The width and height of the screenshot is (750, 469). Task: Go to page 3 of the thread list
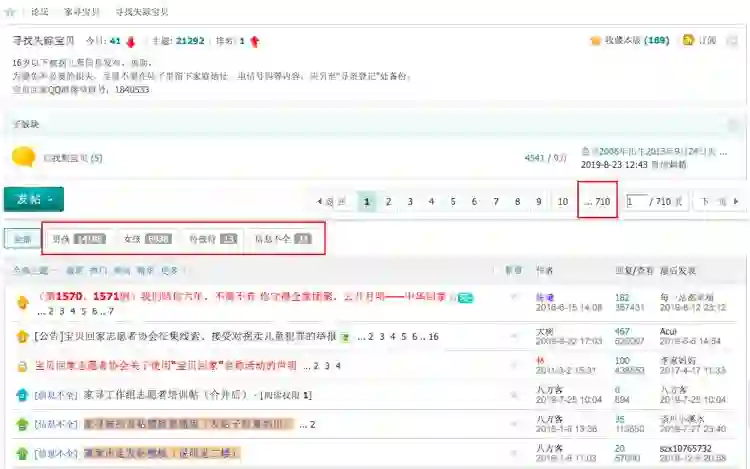[410, 202]
